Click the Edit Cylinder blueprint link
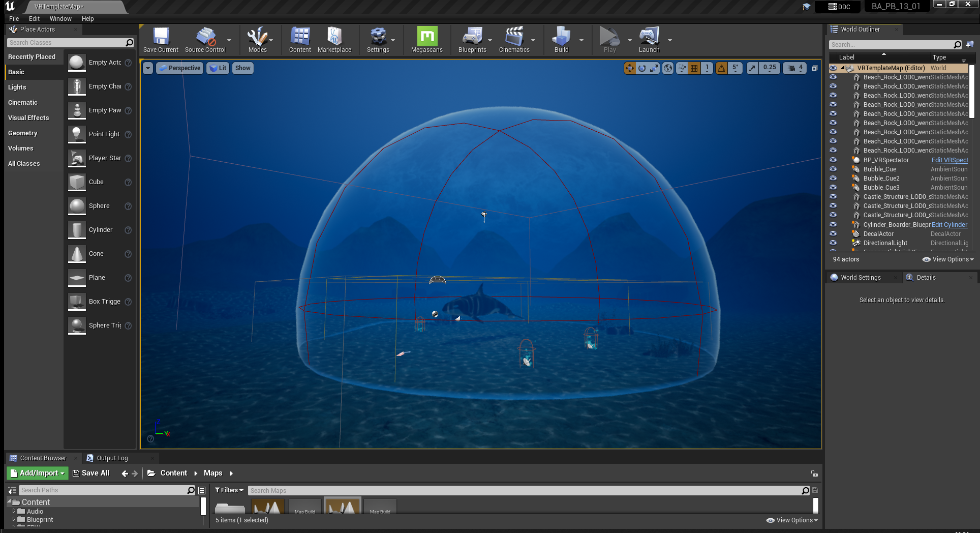Viewport: 980px width, 533px height. coord(950,224)
